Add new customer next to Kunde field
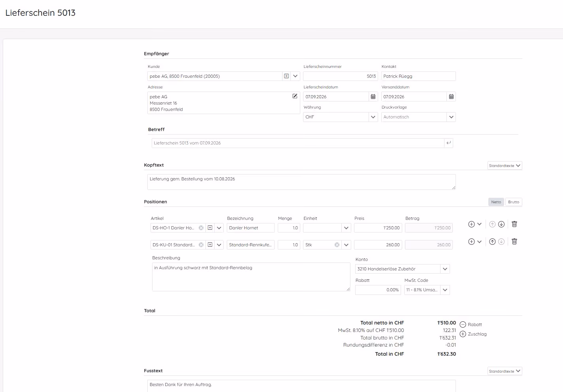The image size is (563, 392). point(286,76)
